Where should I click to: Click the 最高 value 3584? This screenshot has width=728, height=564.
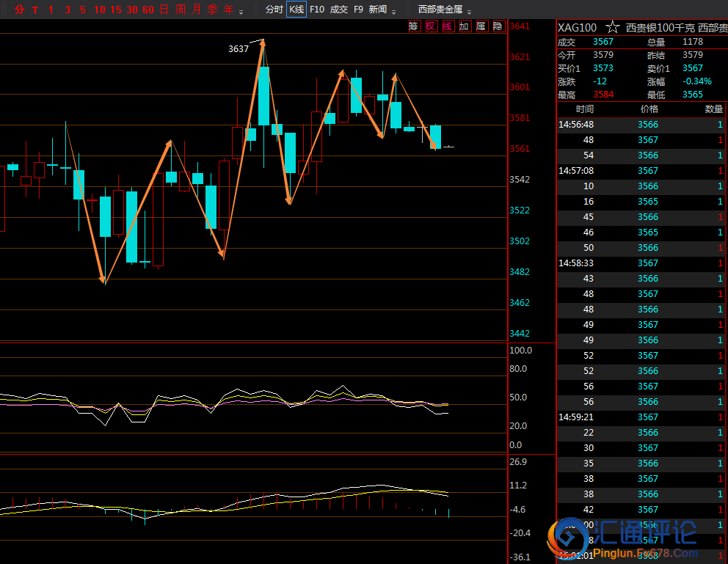point(603,95)
